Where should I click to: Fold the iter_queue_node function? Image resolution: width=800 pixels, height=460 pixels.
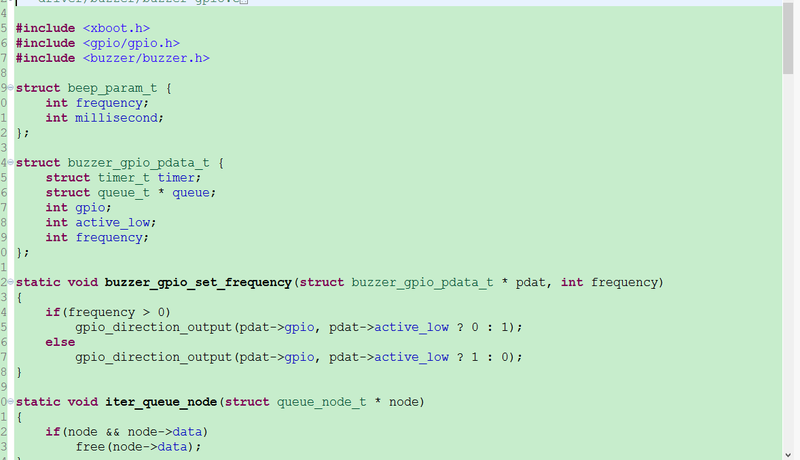coord(10,401)
